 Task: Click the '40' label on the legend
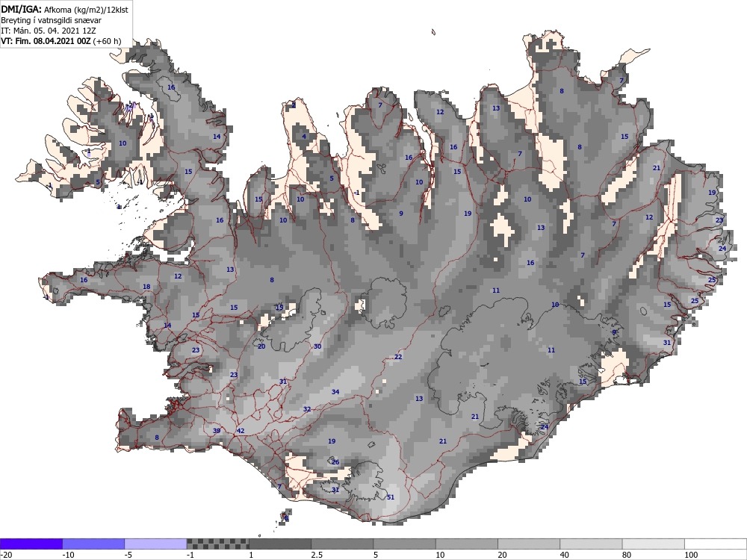click(x=565, y=555)
